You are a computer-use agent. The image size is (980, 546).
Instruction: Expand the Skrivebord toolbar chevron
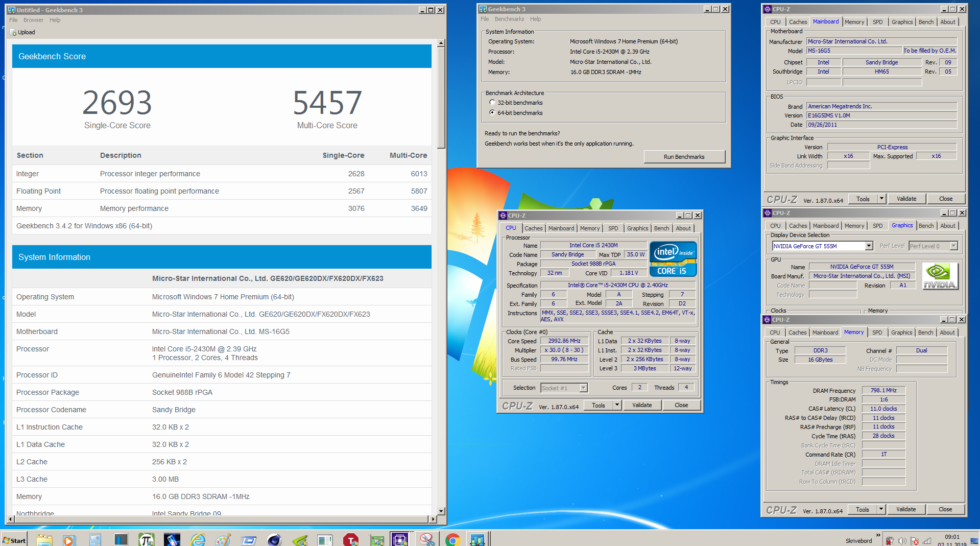(x=878, y=536)
